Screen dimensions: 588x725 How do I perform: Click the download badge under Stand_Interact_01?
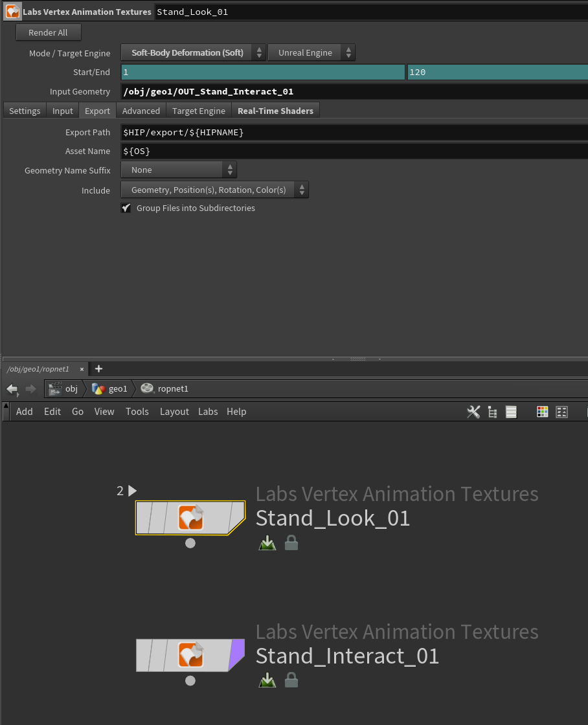pyautogui.click(x=267, y=680)
